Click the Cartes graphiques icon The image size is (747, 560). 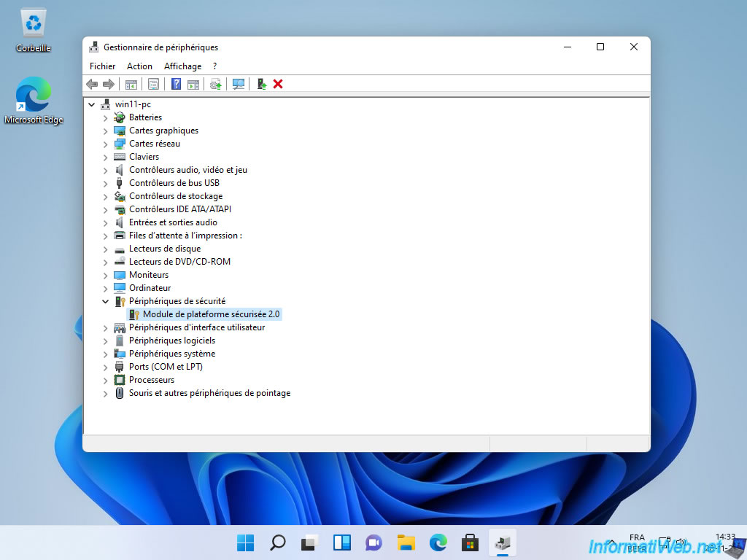[120, 131]
